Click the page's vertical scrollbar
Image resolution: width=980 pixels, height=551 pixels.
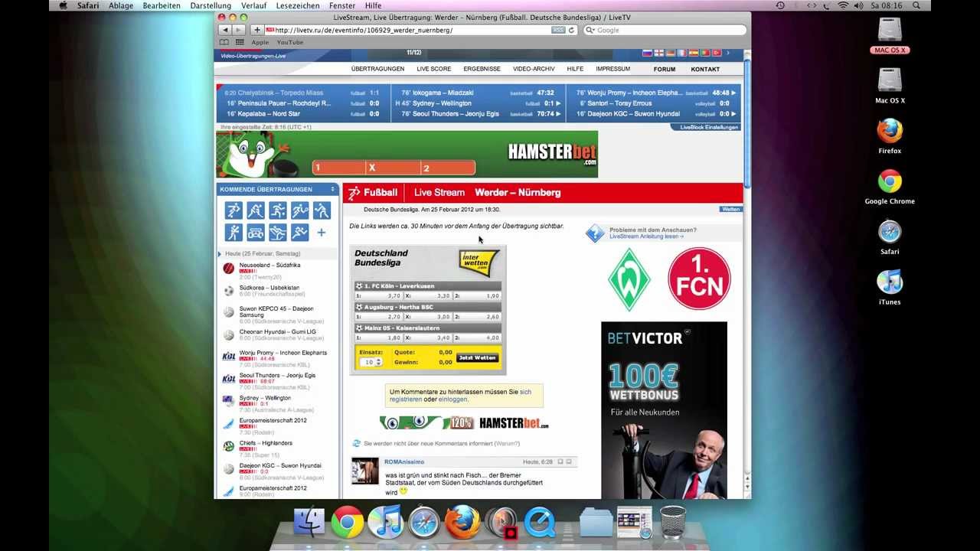747,122
